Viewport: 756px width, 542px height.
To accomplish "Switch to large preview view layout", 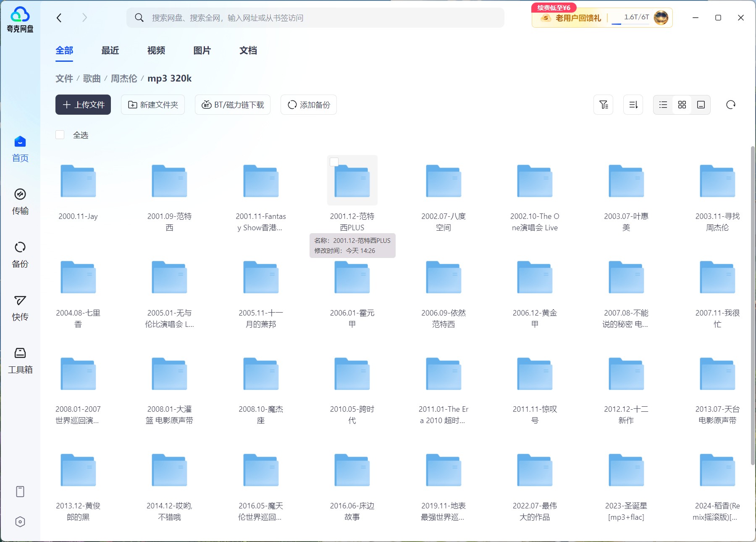I will click(x=701, y=105).
